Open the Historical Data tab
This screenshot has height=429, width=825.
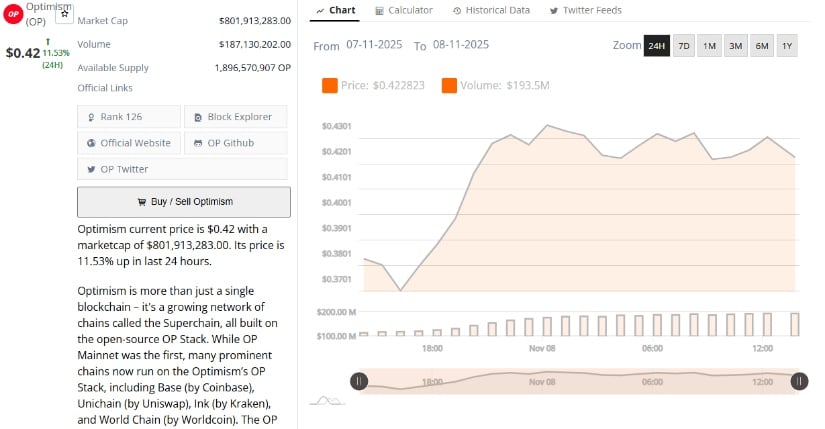[x=491, y=10]
